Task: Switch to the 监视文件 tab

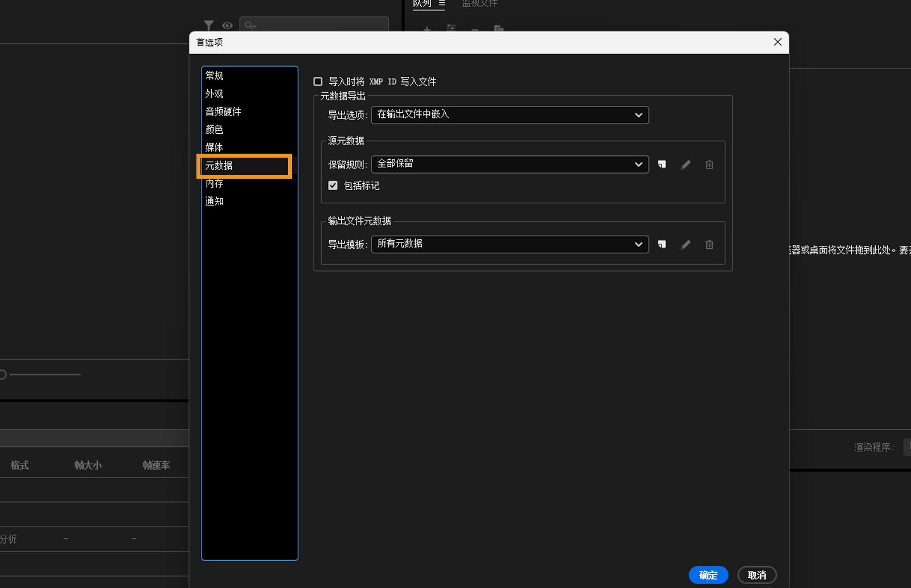Action: 480,4
